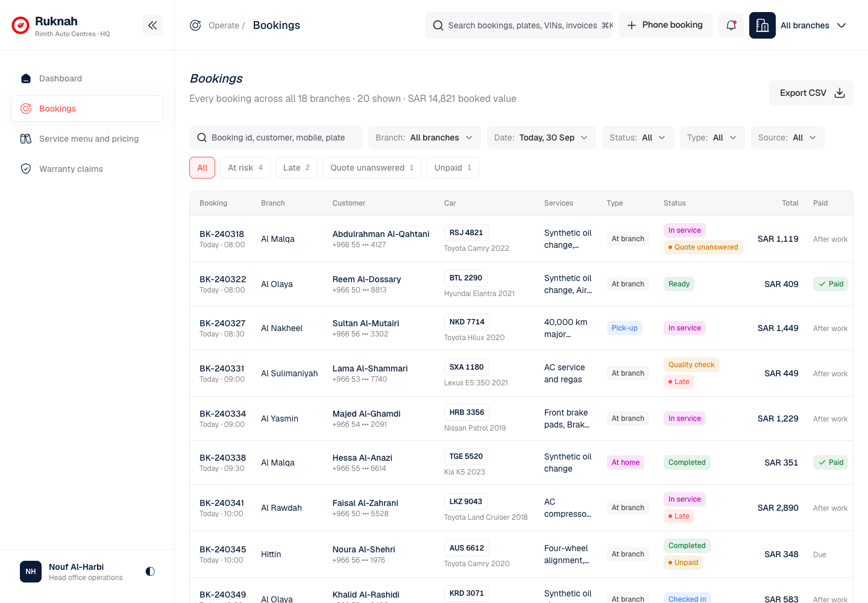Open the Source filter dropdown
Screen dimensions: 868x603
pos(788,137)
